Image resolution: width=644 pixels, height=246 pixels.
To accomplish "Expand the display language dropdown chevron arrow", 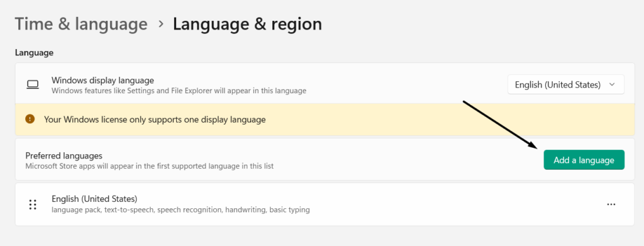I will click(612, 84).
